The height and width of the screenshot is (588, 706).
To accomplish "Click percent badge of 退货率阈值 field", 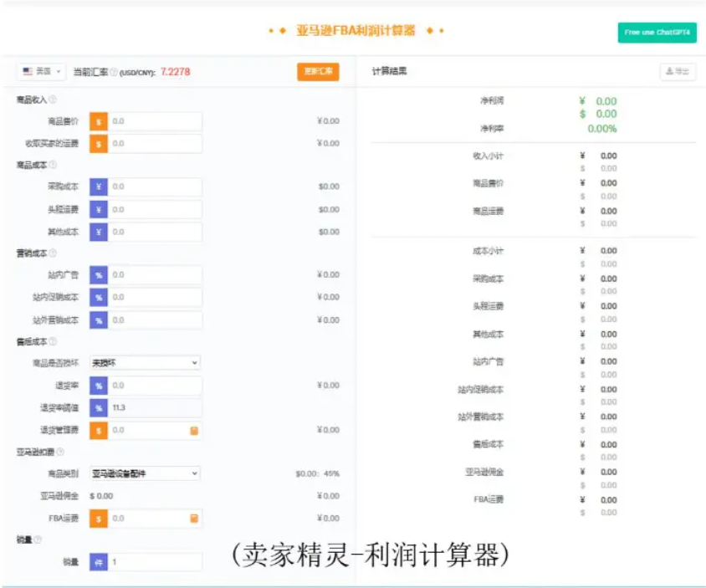I will (x=99, y=408).
